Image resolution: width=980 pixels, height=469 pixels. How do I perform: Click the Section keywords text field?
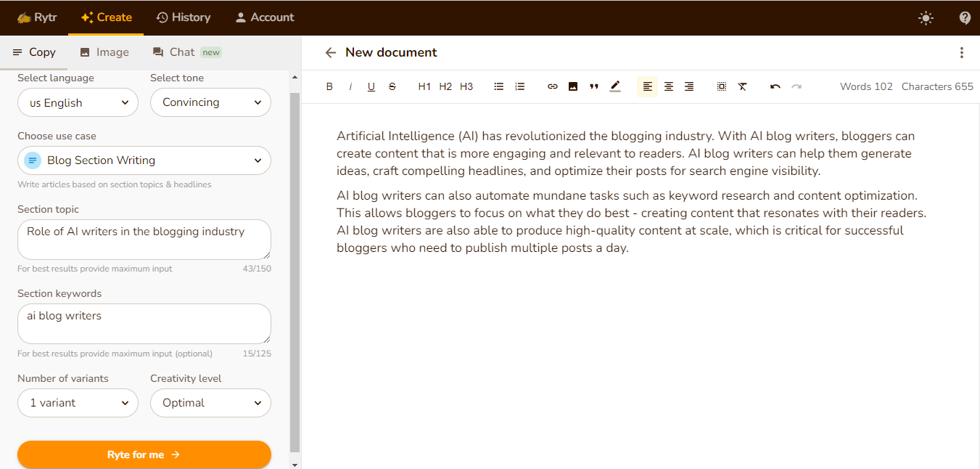144,323
